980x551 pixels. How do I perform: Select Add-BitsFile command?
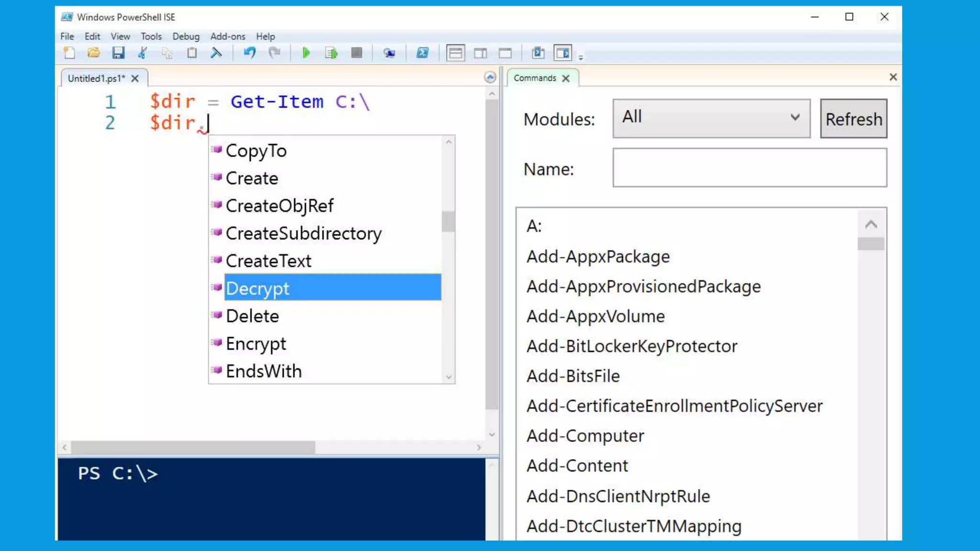coord(573,376)
